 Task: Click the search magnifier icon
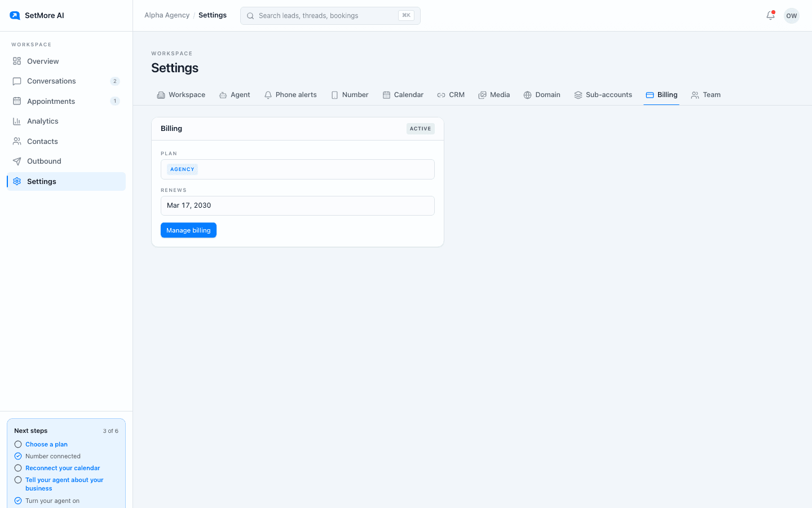[250, 16]
